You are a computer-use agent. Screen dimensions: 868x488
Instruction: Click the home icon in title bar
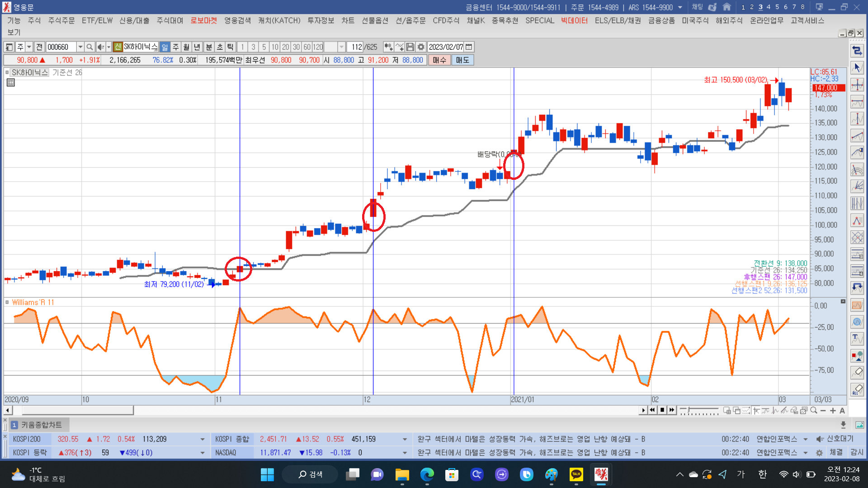(x=727, y=7)
